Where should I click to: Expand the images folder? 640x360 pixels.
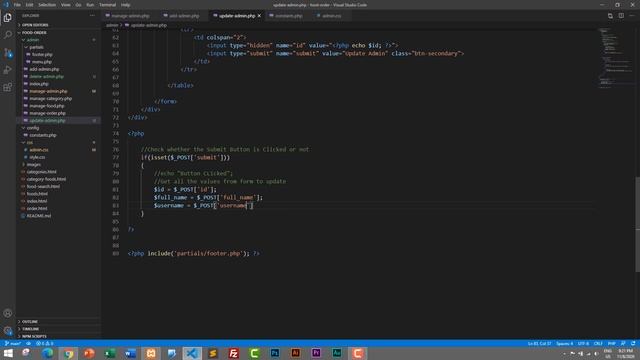[58, 164]
